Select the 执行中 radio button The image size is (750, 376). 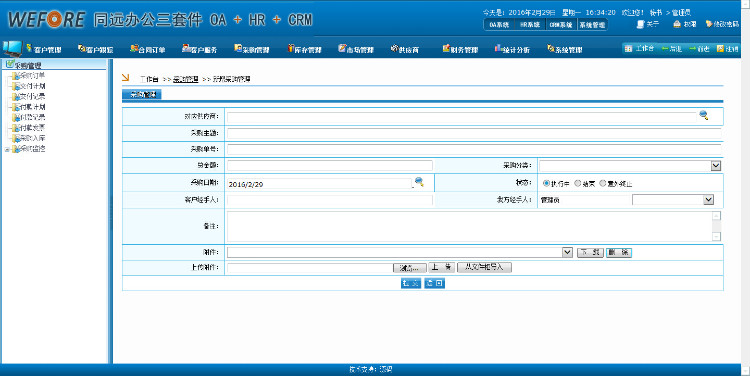click(x=546, y=183)
